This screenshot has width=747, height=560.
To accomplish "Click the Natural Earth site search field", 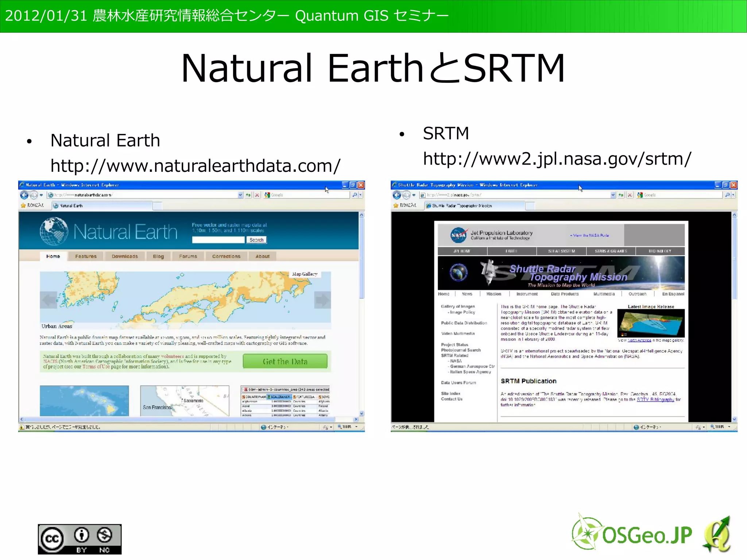I will 218,240.
